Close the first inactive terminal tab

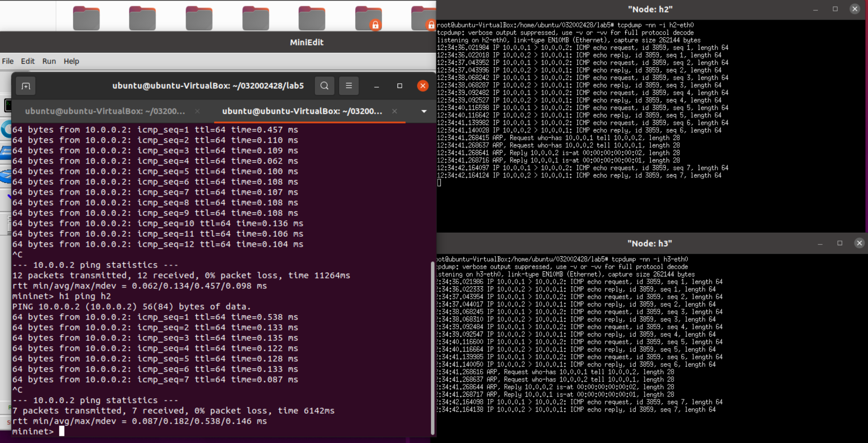(x=197, y=111)
